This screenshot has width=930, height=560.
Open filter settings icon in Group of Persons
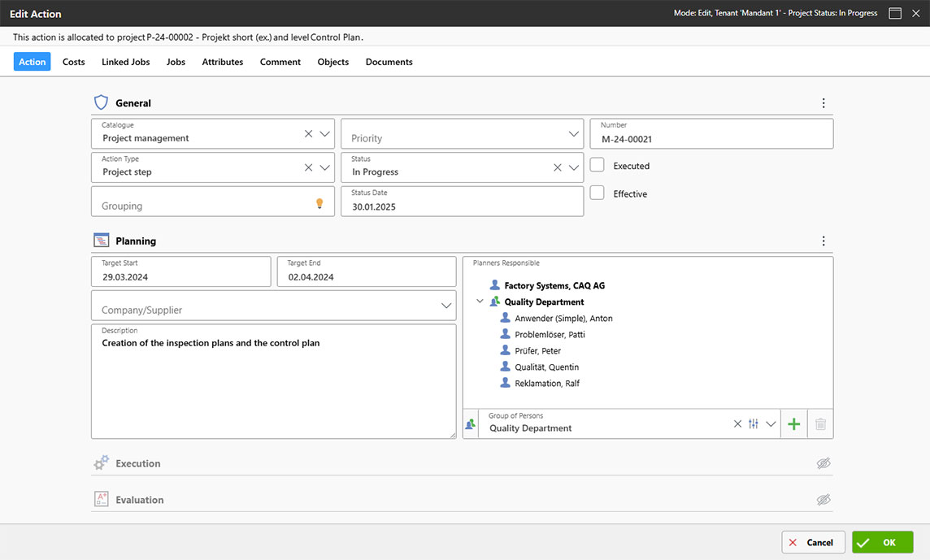point(754,424)
